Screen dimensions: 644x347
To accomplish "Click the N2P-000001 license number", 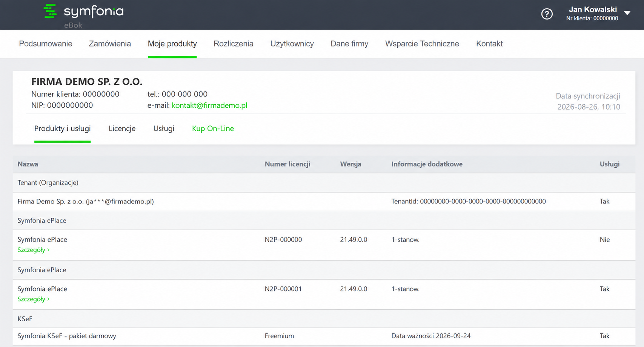I will click(283, 289).
